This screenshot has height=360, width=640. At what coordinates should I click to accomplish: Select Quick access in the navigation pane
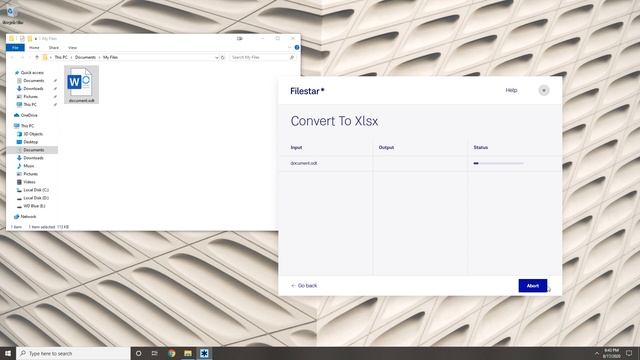click(x=32, y=73)
